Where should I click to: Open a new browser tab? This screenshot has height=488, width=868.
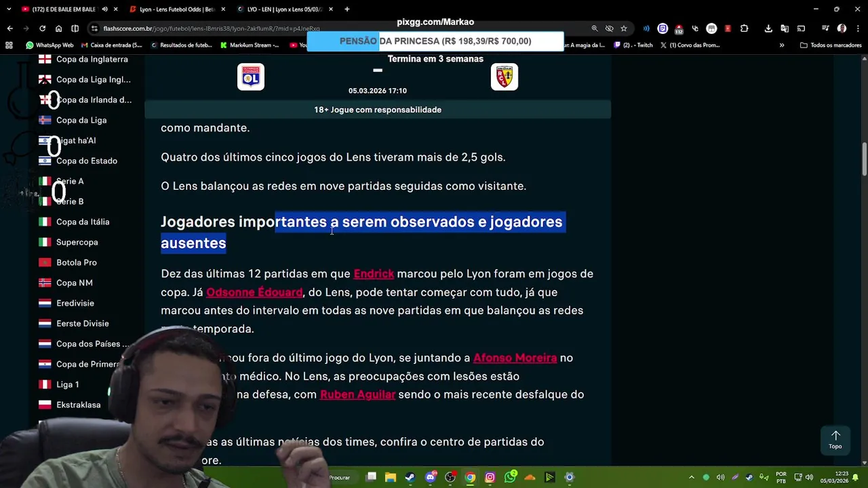click(x=347, y=9)
